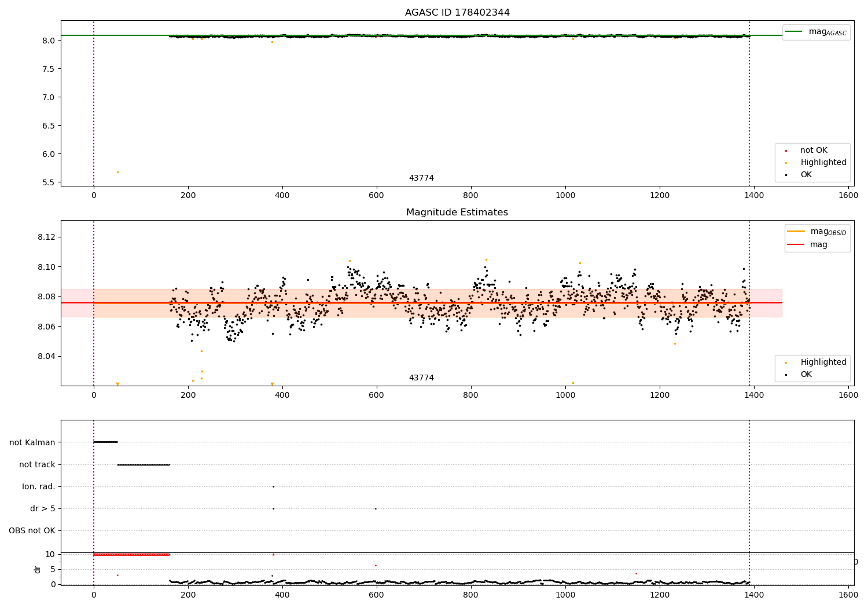
Task: Click 'OK' legend entry in middle plot
Action: 806,374
